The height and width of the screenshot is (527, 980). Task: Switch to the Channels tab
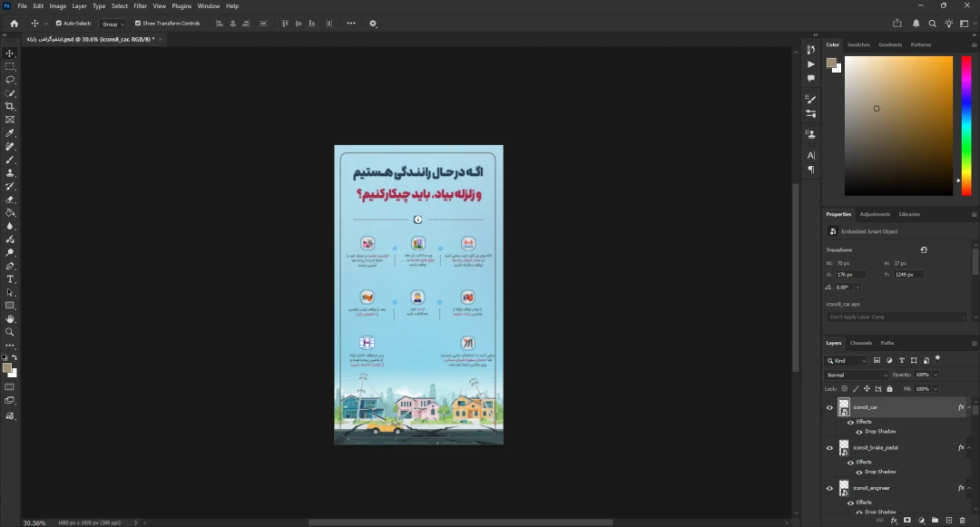(860, 343)
